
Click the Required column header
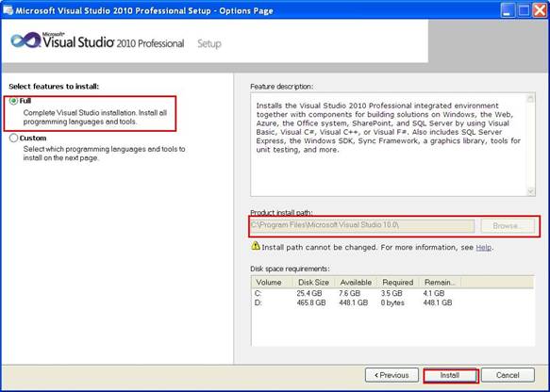pyautogui.click(x=398, y=283)
